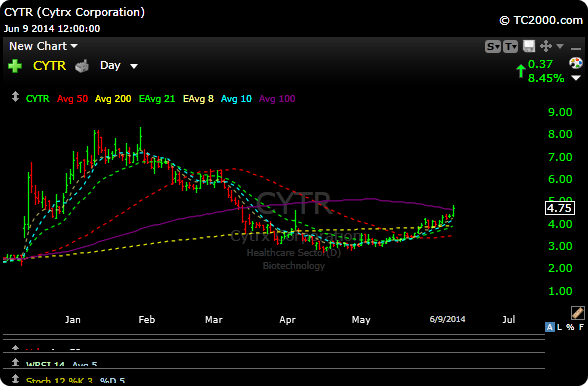Image resolution: width=588 pixels, height=386 pixels.
Task: Click the 6/9/2014 date axis label
Action: coord(447,319)
